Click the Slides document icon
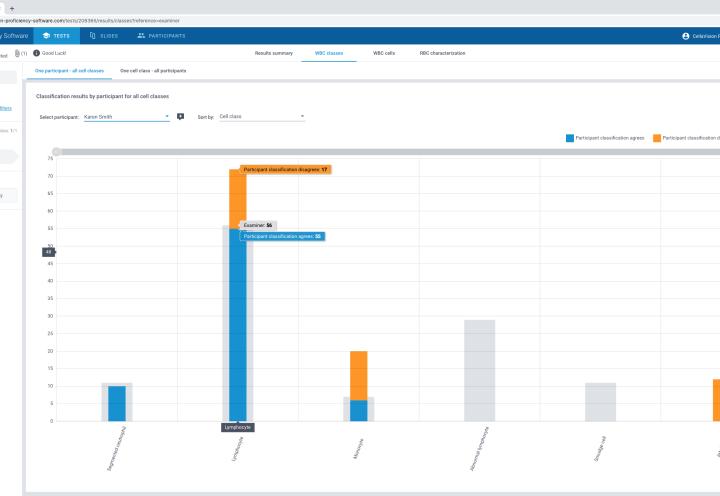Image resolution: width=720 pixels, height=496 pixels. (92, 36)
